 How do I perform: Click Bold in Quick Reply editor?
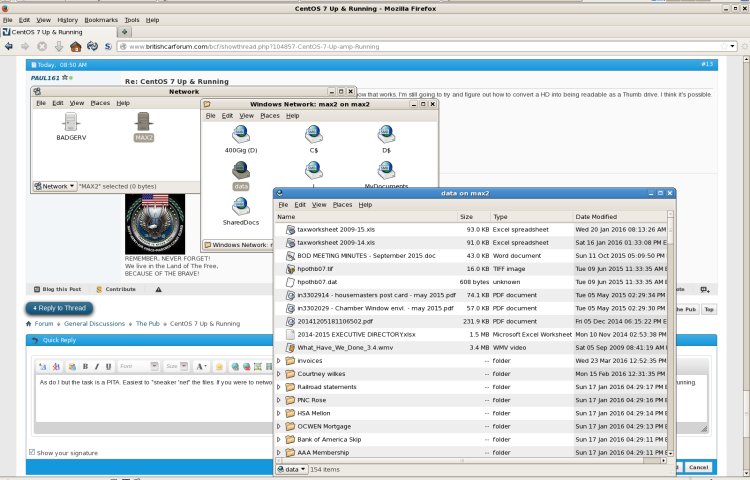pyautogui.click(x=85, y=367)
